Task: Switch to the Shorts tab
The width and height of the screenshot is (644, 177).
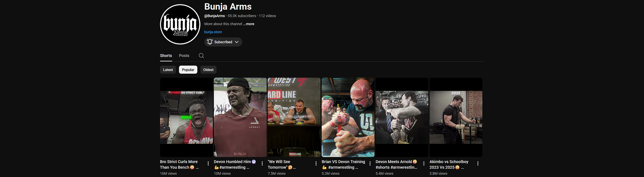Action: 166,56
